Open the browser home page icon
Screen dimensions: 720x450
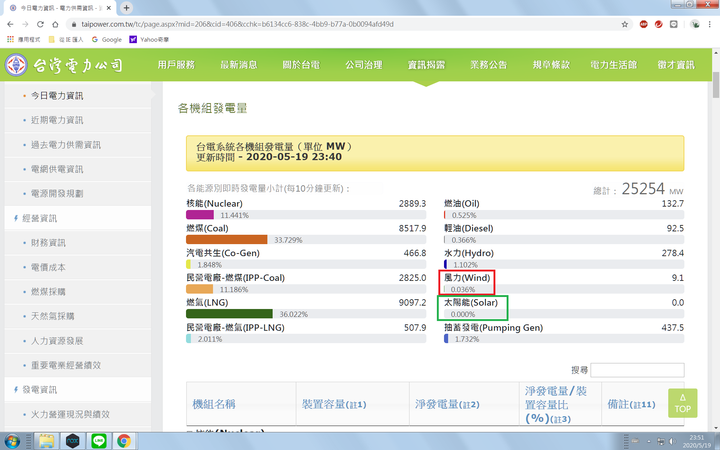click(x=55, y=24)
